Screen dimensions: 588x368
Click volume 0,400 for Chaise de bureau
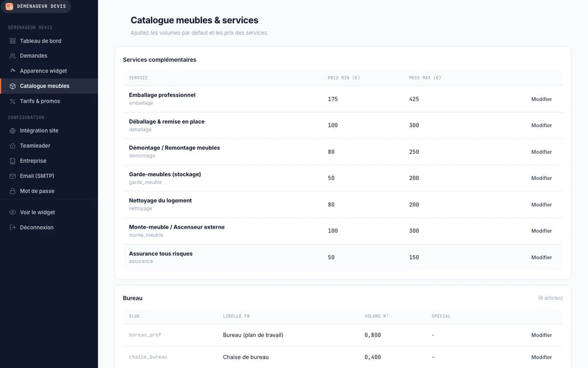coord(373,357)
